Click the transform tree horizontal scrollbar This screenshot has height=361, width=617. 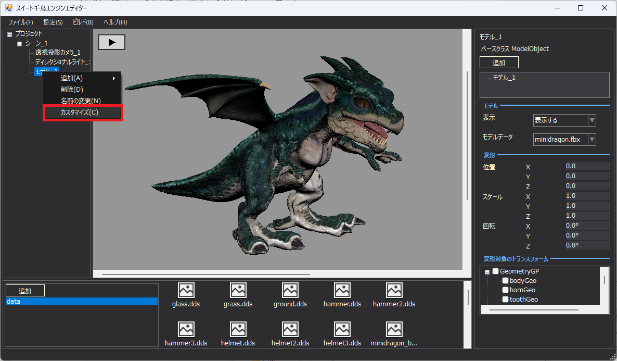tap(541, 310)
